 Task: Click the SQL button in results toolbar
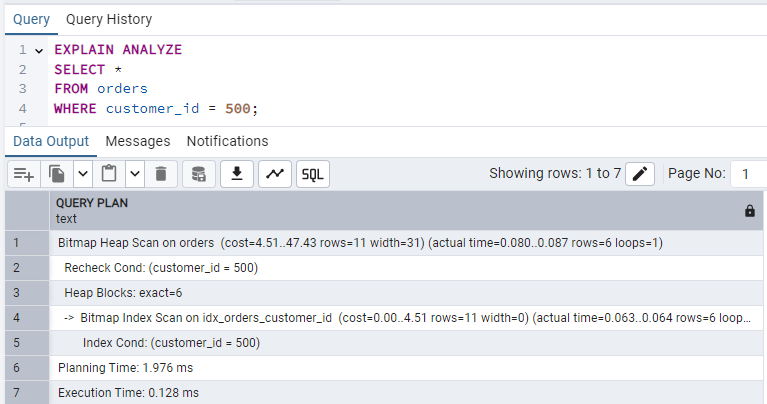pos(313,174)
